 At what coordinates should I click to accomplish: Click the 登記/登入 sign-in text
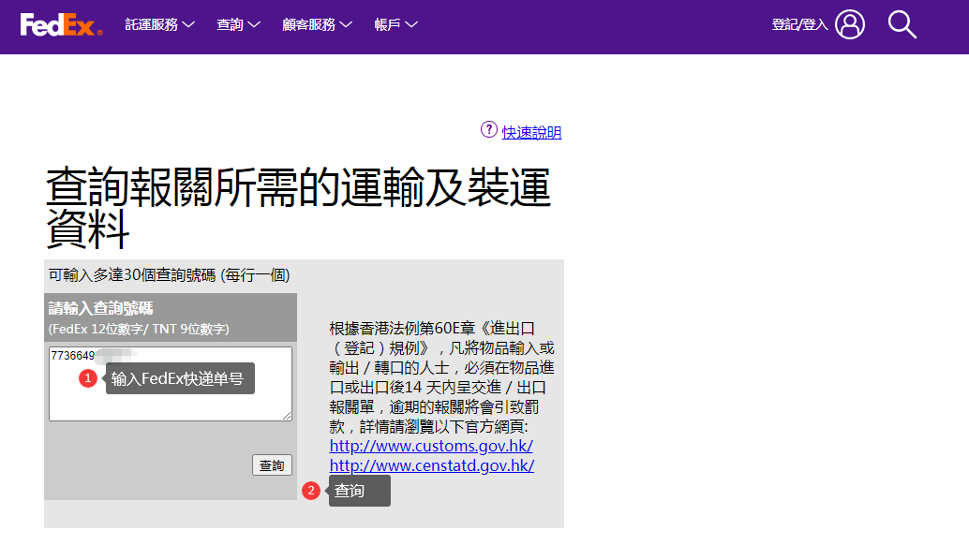[799, 25]
